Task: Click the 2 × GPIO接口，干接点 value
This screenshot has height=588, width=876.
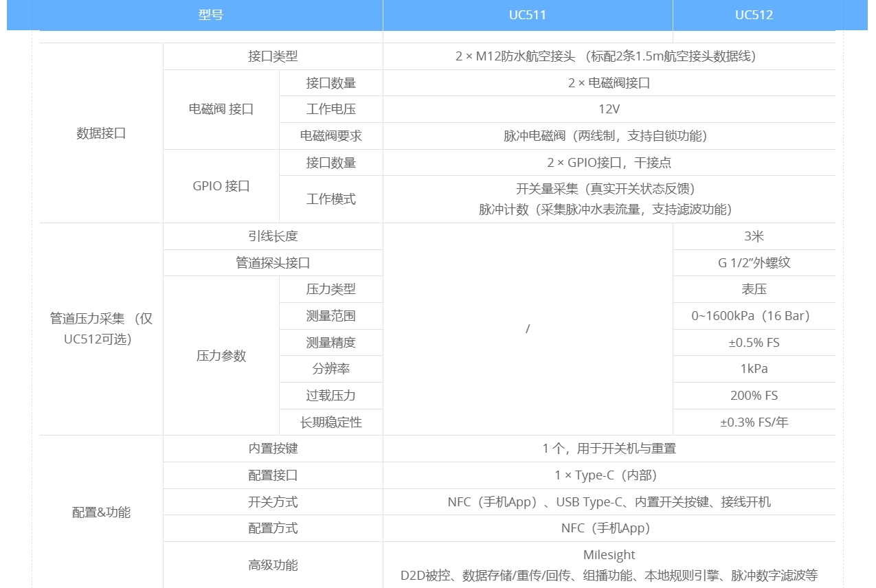Action: point(609,163)
